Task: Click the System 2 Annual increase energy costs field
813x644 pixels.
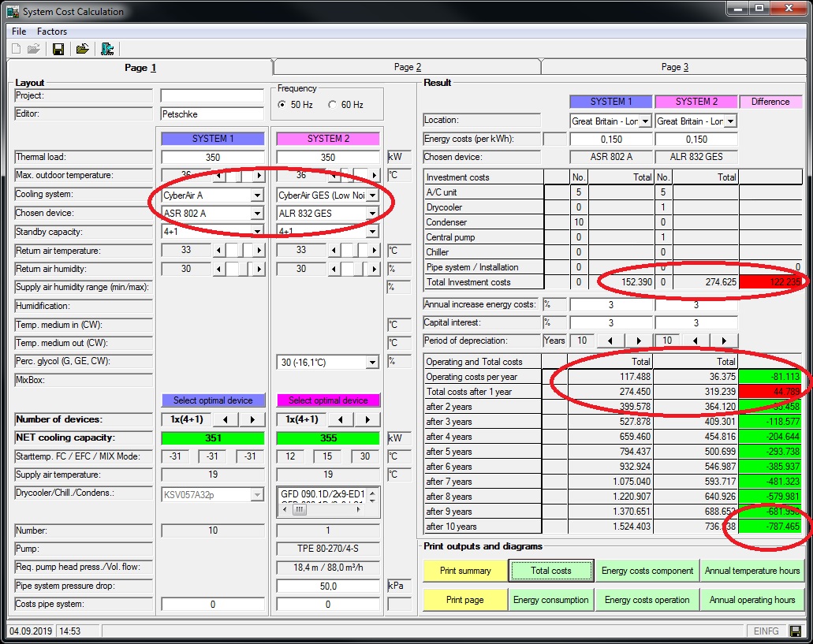Action: point(696,304)
